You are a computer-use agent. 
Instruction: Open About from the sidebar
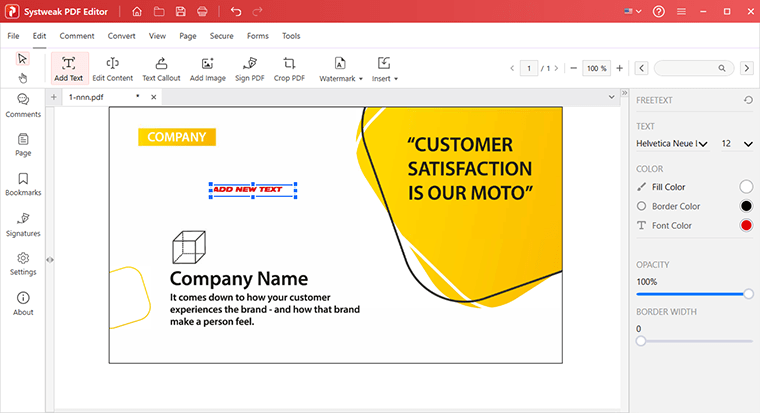tap(23, 304)
